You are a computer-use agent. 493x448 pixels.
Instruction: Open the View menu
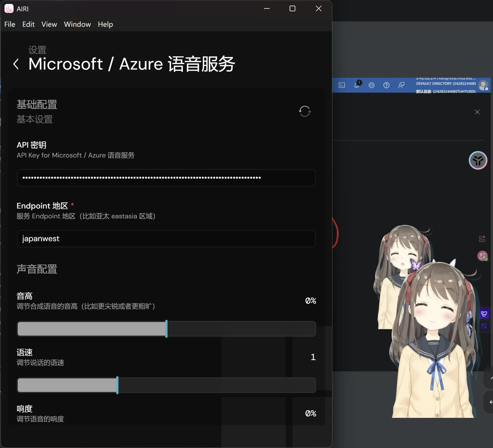click(x=49, y=24)
